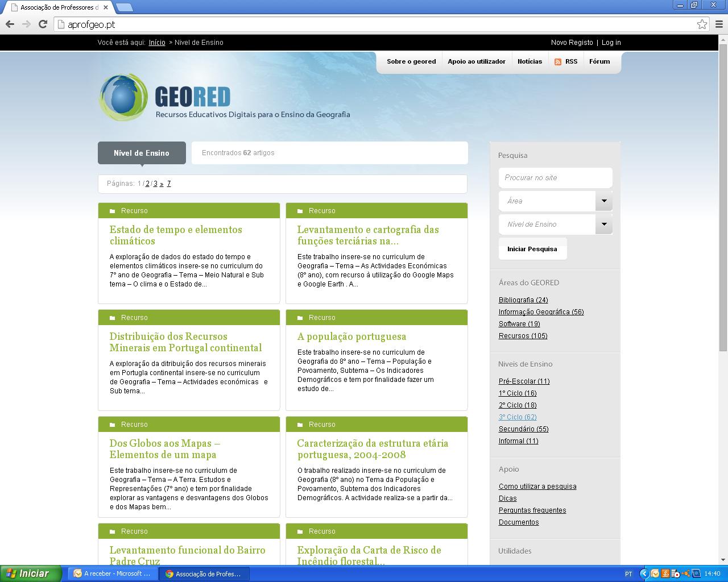728x582 pixels.
Task: Click folder icon on Exploração da Carta card
Action: [300, 531]
